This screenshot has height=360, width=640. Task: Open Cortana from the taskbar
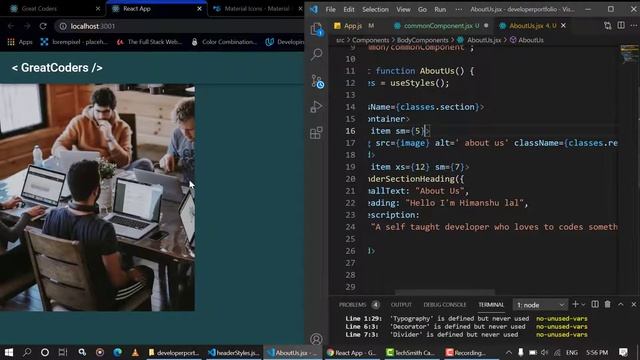(45, 352)
